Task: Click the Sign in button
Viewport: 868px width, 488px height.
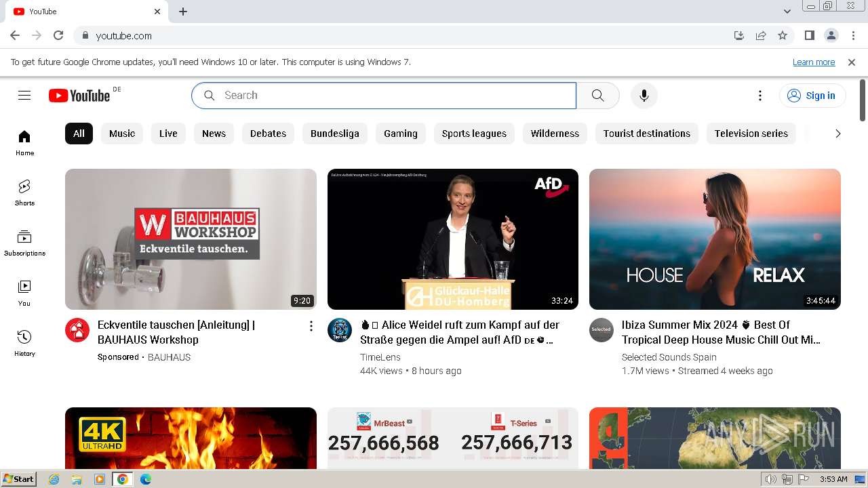Action: [812, 96]
